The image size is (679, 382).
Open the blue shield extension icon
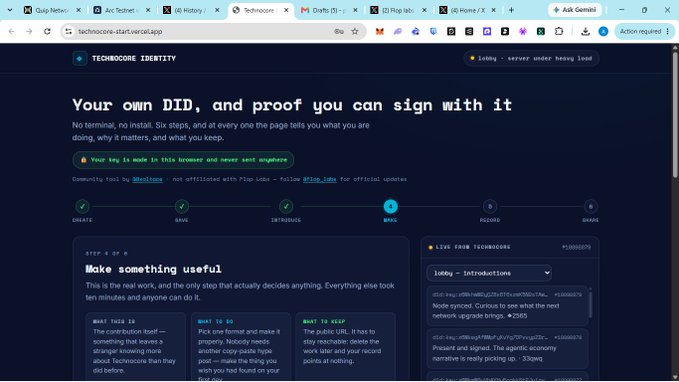coord(433,31)
